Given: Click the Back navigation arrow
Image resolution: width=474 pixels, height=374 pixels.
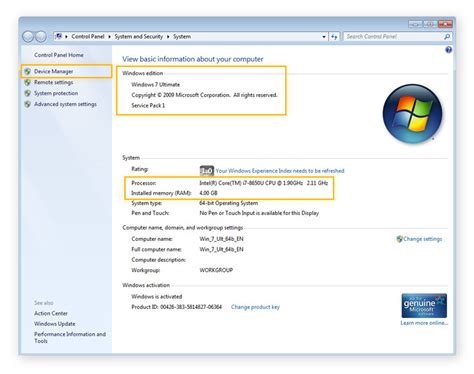Looking at the screenshot, I should 28,36.
